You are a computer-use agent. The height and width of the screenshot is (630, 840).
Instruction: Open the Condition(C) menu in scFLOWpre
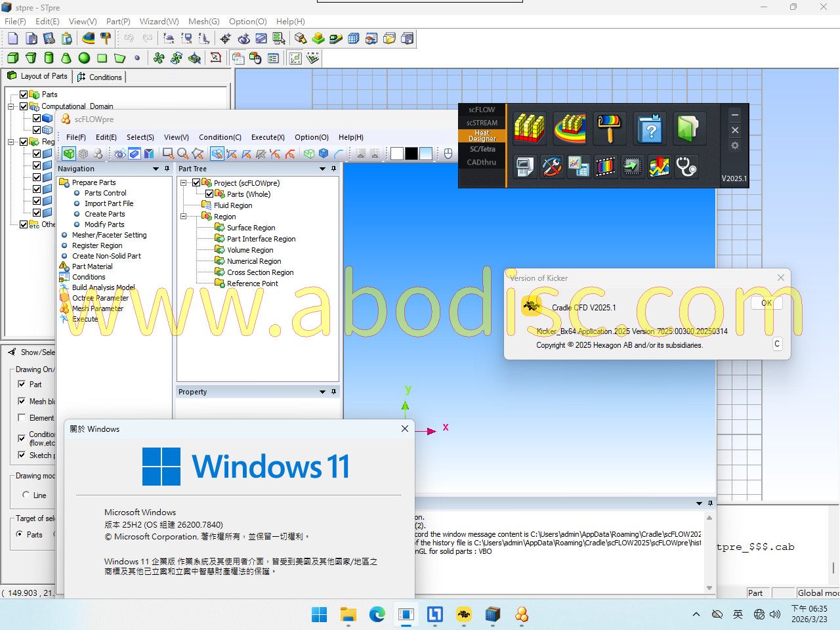click(220, 137)
